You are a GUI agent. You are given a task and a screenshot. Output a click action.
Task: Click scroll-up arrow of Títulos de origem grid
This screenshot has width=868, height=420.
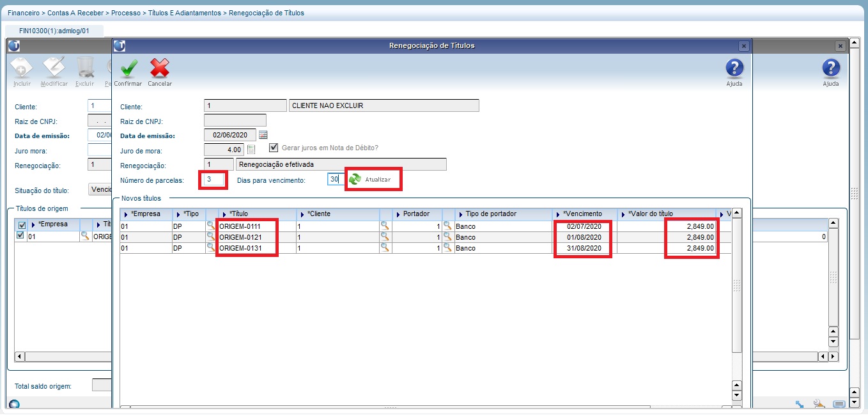pos(833,223)
